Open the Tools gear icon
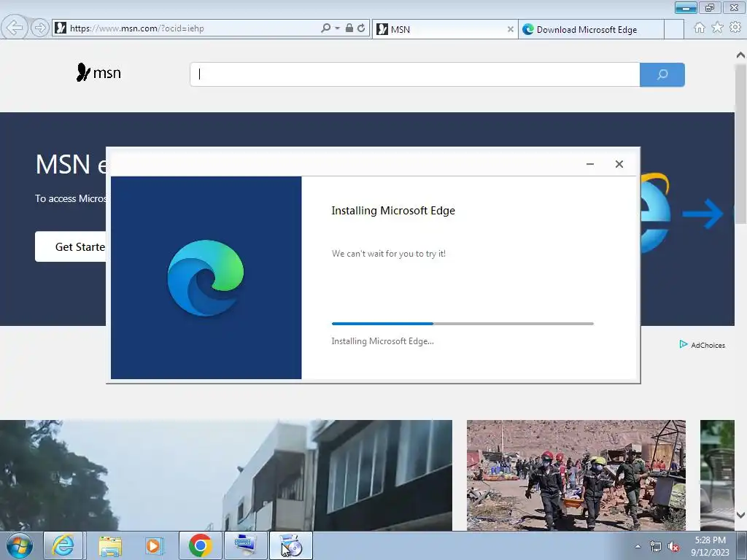 pyautogui.click(x=735, y=28)
